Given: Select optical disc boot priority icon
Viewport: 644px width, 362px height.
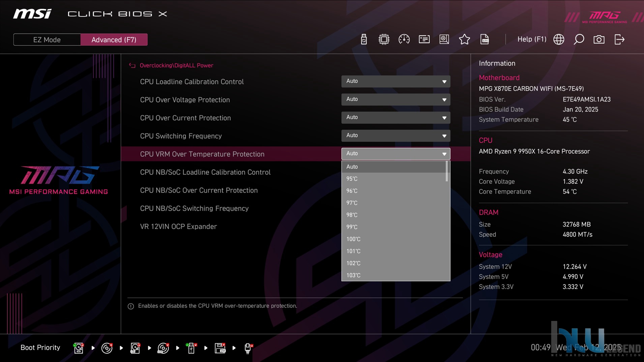Looking at the screenshot, I should (x=107, y=348).
